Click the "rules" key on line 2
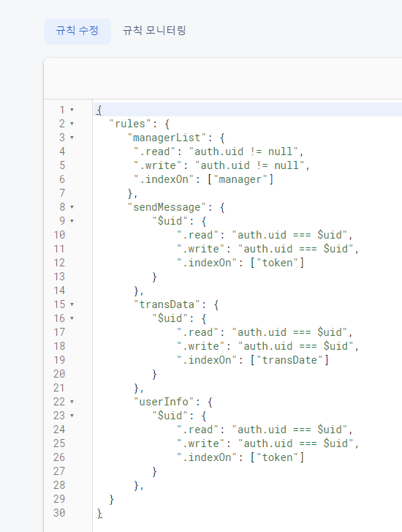 click(x=130, y=124)
